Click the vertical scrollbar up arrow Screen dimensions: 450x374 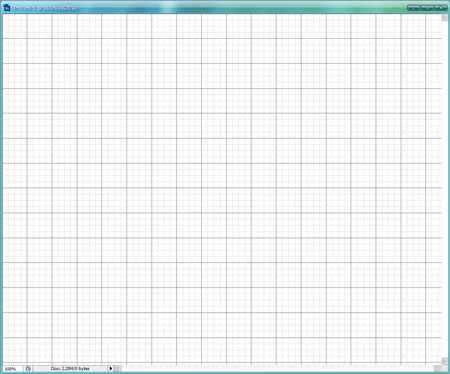(445, 17)
